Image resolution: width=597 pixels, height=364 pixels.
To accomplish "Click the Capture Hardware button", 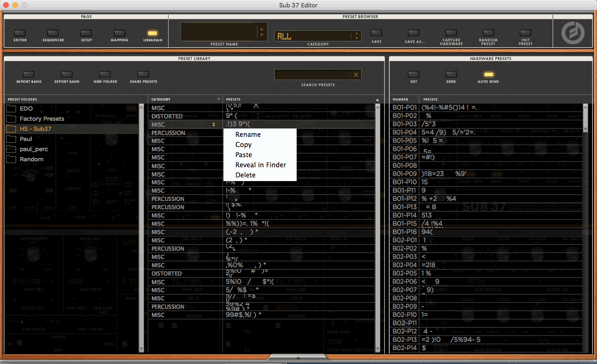I will (x=451, y=33).
